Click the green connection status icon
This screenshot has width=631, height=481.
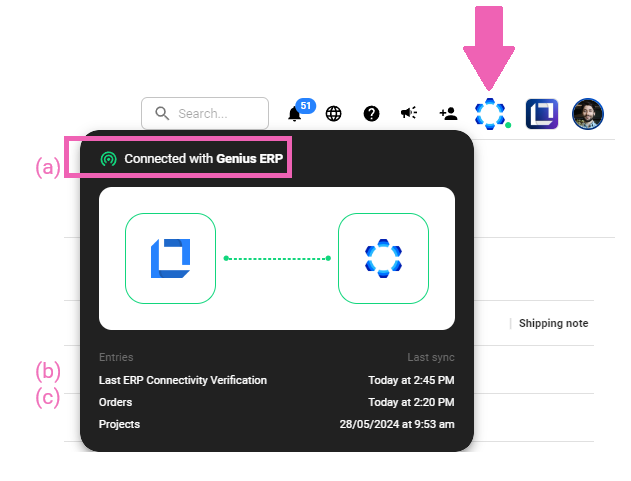109,159
